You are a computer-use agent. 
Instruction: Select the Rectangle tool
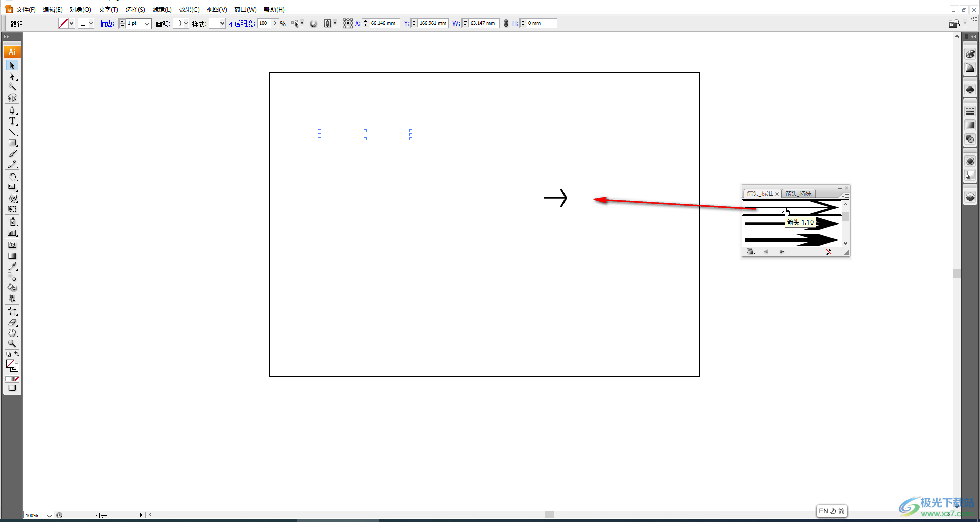[x=12, y=143]
